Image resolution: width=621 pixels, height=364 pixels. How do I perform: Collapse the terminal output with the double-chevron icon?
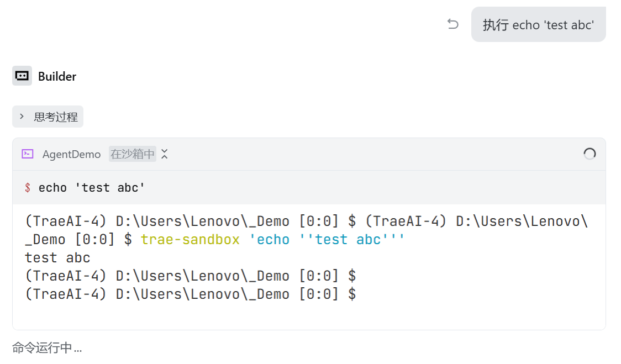[x=164, y=154]
